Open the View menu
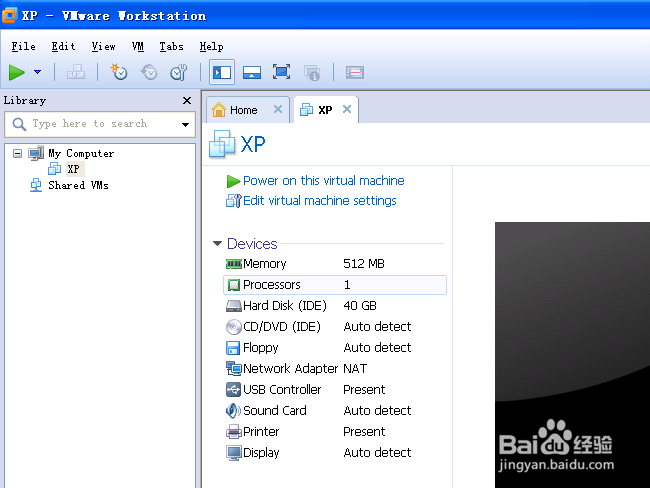Screen dimensions: 650x488 click(104, 46)
